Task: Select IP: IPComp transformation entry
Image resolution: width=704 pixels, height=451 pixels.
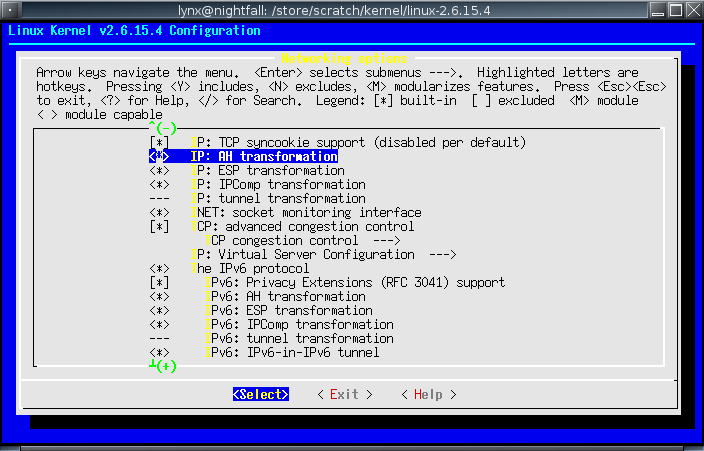Action: pyautogui.click(x=278, y=185)
